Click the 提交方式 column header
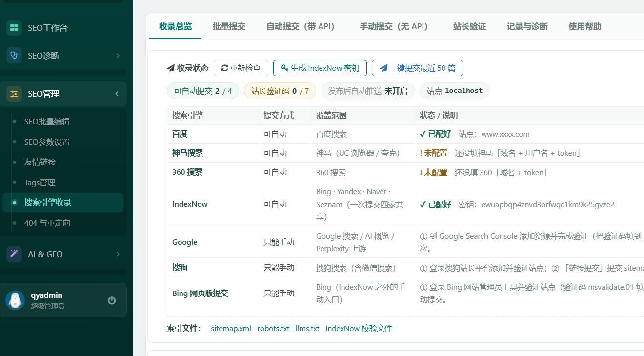Viewport: 644px width, 356px height. point(279,115)
